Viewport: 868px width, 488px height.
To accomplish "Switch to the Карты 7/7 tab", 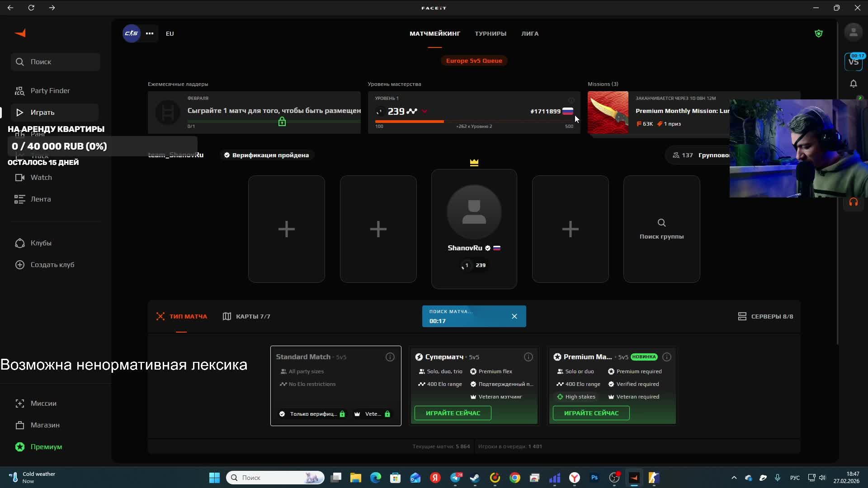I will [x=246, y=316].
